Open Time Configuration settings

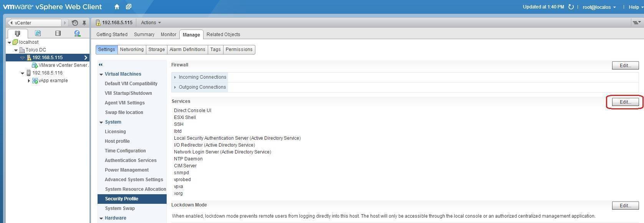[125, 151]
